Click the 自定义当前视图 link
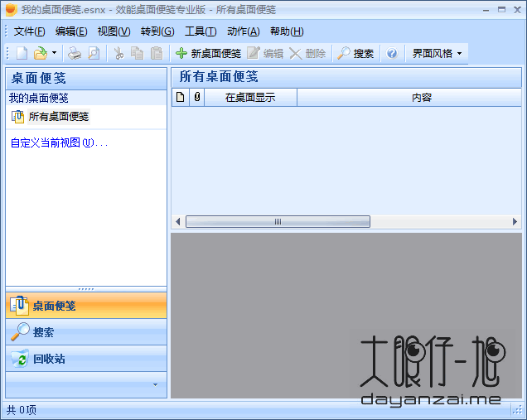Image resolution: width=527 pixels, height=420 pixels. (59, 142)
